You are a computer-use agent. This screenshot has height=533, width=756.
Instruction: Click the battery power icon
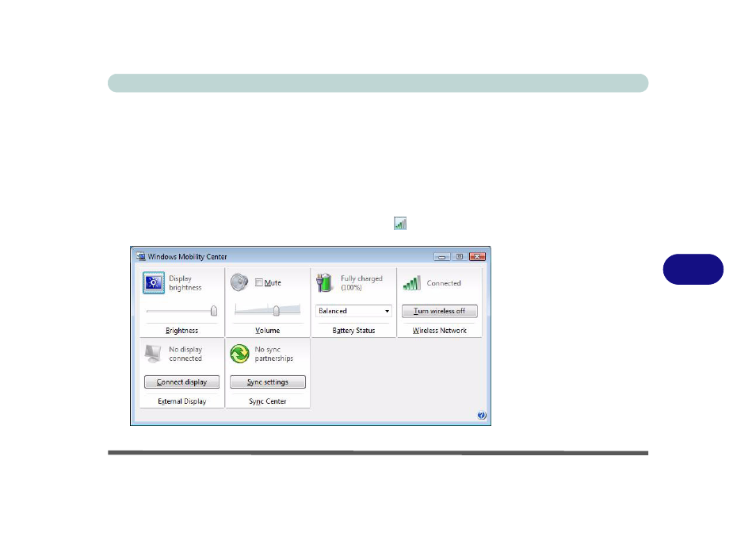click(x=324, y=282)
